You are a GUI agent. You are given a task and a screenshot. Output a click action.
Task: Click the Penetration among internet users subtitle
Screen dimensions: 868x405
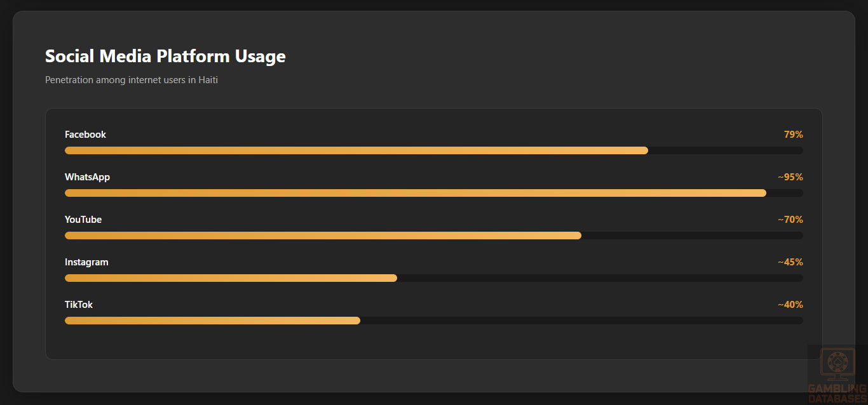[x=132, y=80]
